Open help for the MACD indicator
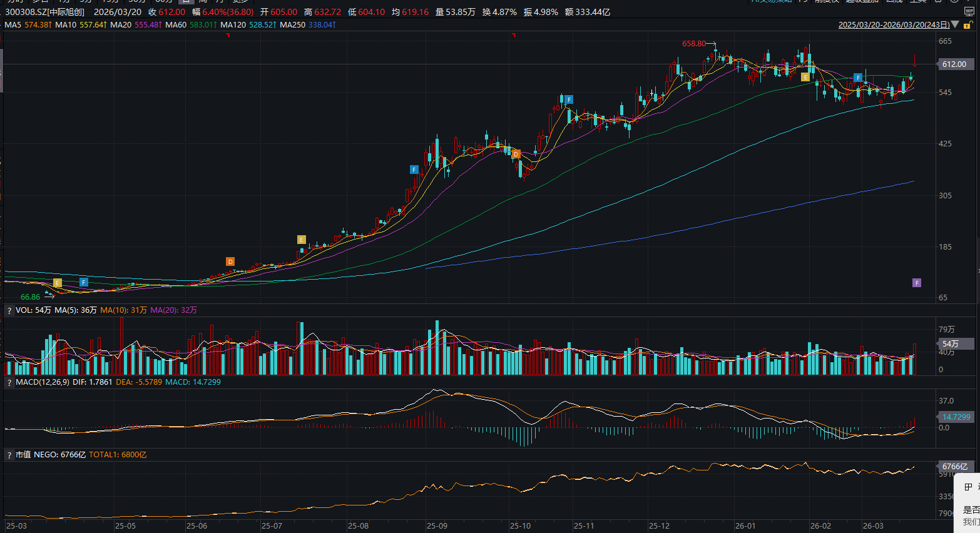Screen dimensions: 980x533 coord(9,382)
